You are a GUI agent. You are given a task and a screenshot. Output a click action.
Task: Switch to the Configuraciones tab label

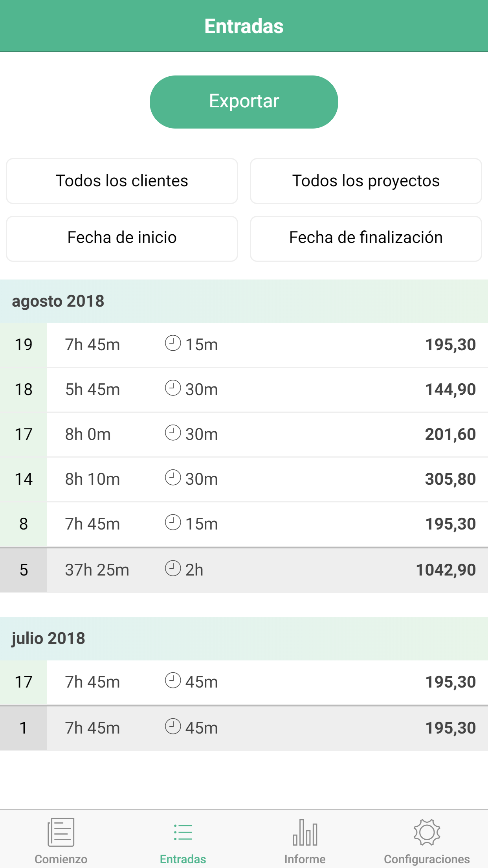[x=427, y=859]
